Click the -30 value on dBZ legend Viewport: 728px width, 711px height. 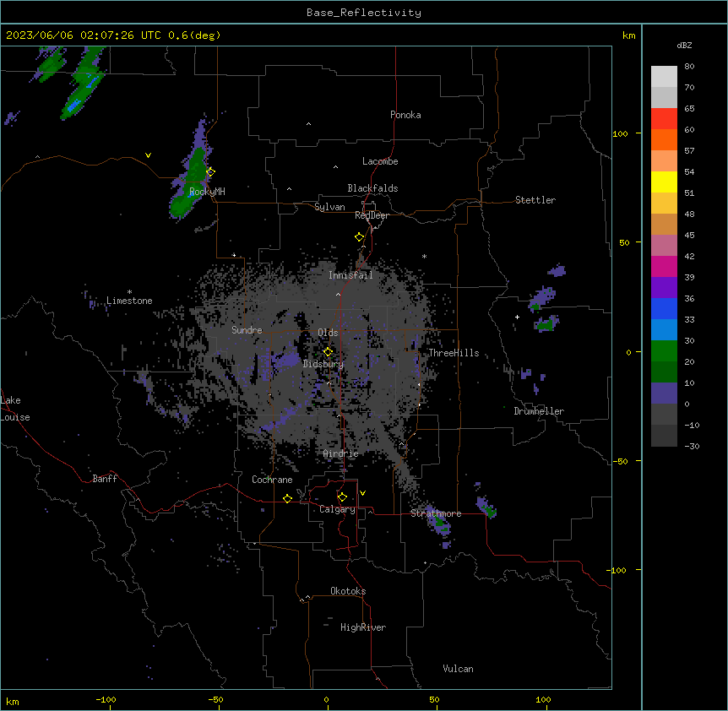692,447
